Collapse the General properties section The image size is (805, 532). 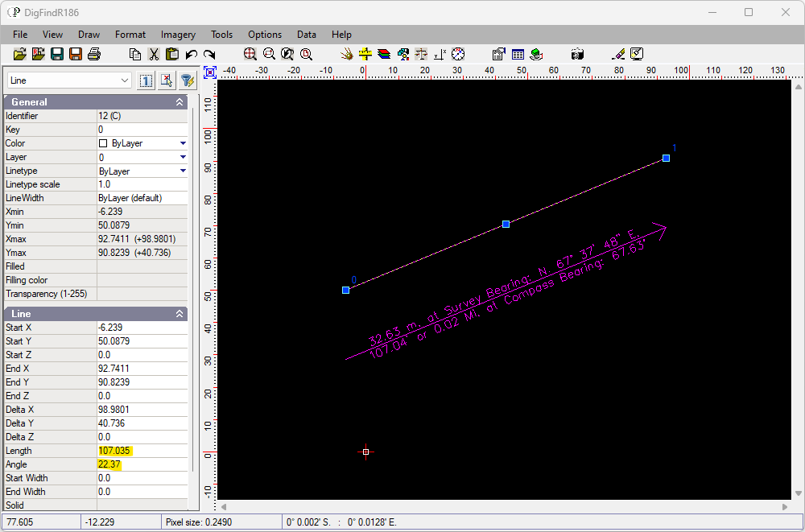180,102
